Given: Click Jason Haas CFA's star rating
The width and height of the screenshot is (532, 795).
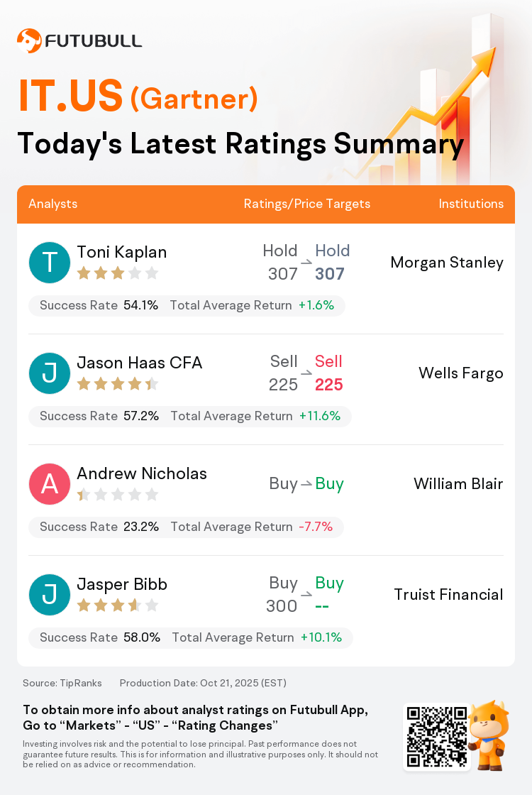Looking at the screenshot, I should [117, 384].
